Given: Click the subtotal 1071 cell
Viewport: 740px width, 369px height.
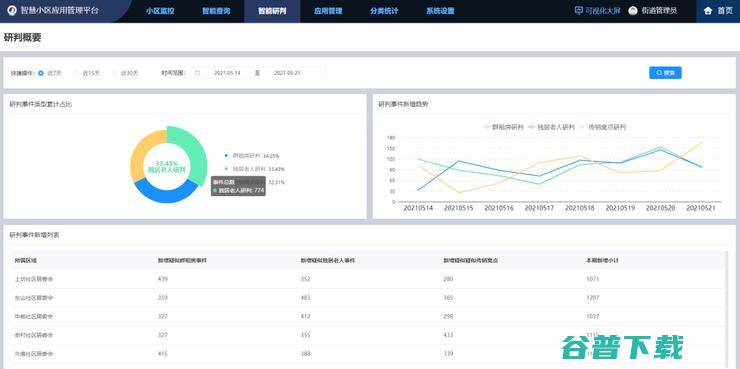Looking at the screenshot, I should (x=593, y=279).
